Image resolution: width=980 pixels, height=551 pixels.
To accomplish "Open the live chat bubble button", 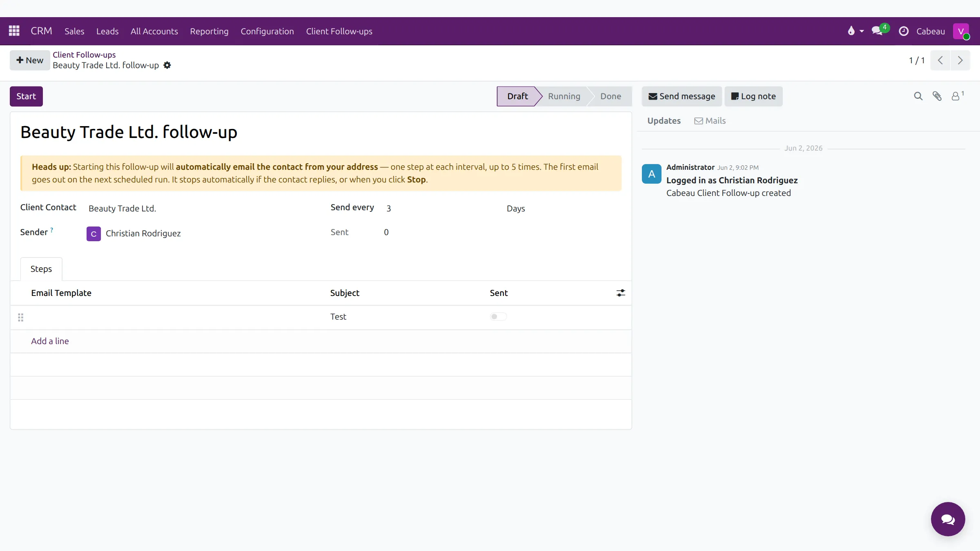I will (x=948, y=519).
